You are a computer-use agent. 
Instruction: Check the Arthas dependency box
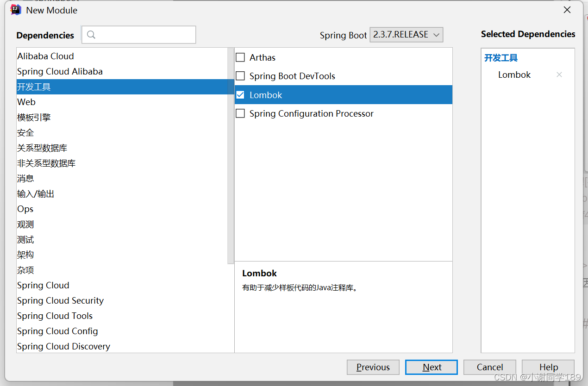point(240,57)
